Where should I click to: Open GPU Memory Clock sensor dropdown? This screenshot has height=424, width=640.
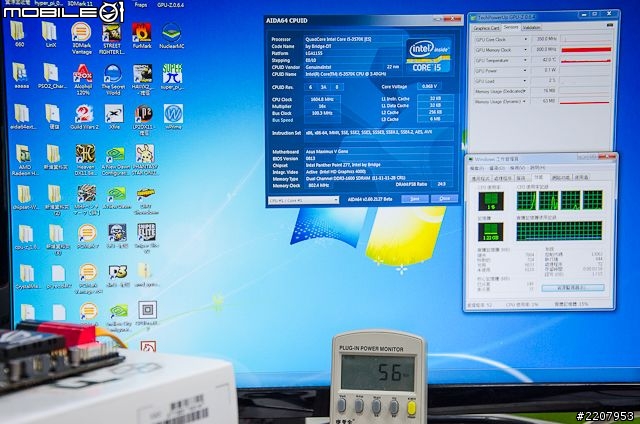(525, 50)
